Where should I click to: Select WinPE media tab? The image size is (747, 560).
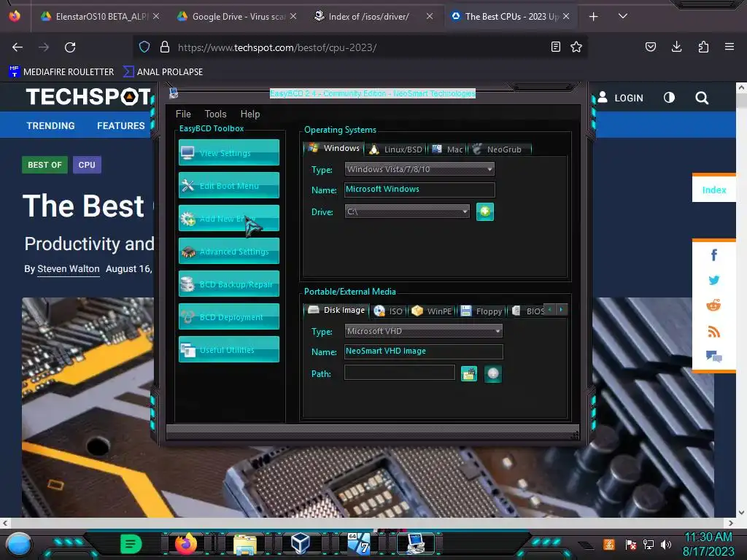click(432, 311)
